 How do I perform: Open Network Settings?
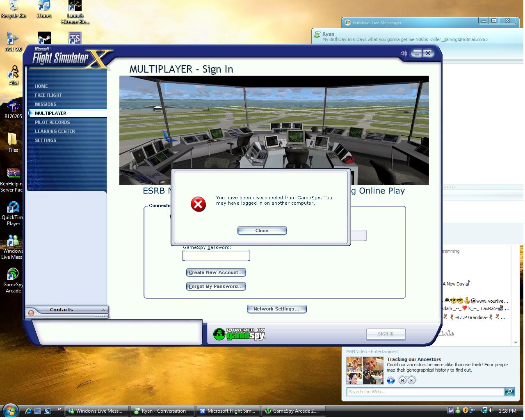tap(276, 309)
